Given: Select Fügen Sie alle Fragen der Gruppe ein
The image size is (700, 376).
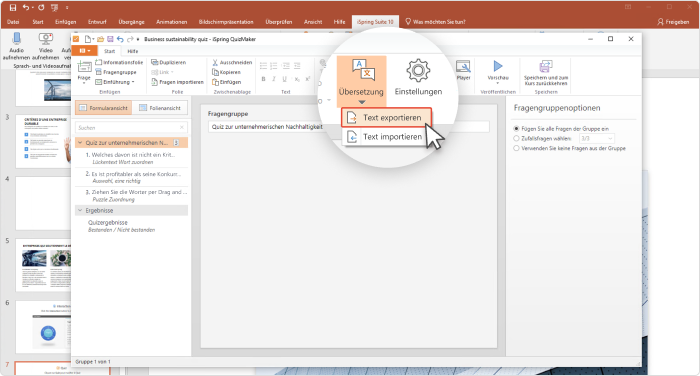Looking at the screenshot, I should coord(517,129).
